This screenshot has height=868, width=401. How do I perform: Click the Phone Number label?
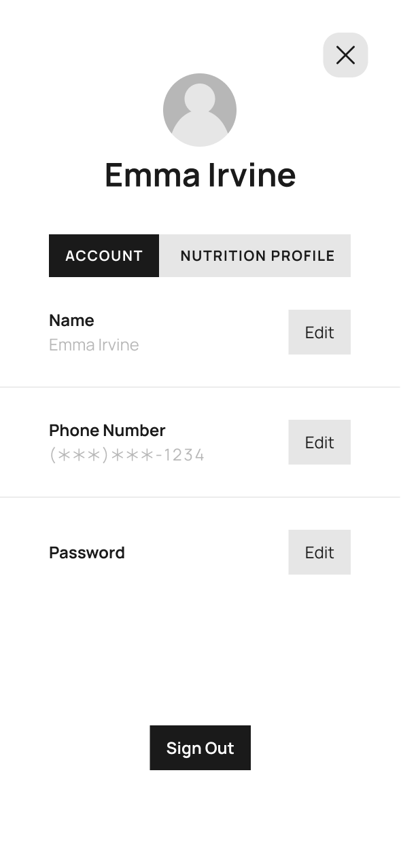[107, 431]
